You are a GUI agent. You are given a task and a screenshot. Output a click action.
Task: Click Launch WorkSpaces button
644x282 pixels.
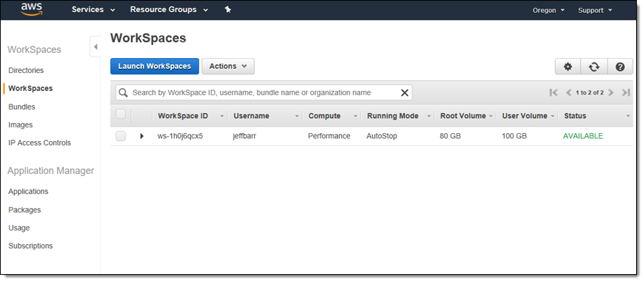pyautogui.click(x=155, y=66)
